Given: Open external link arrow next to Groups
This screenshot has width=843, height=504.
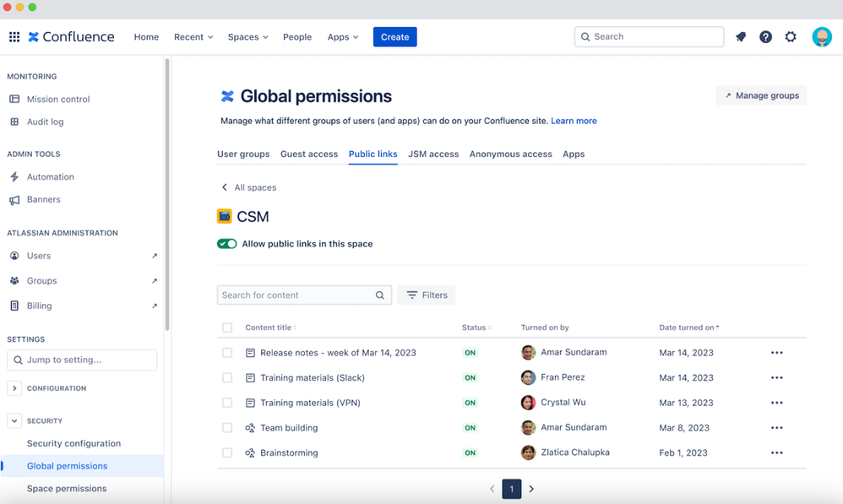Looking at the screenshot, I should pyautogui.click(x=155, y=280).
